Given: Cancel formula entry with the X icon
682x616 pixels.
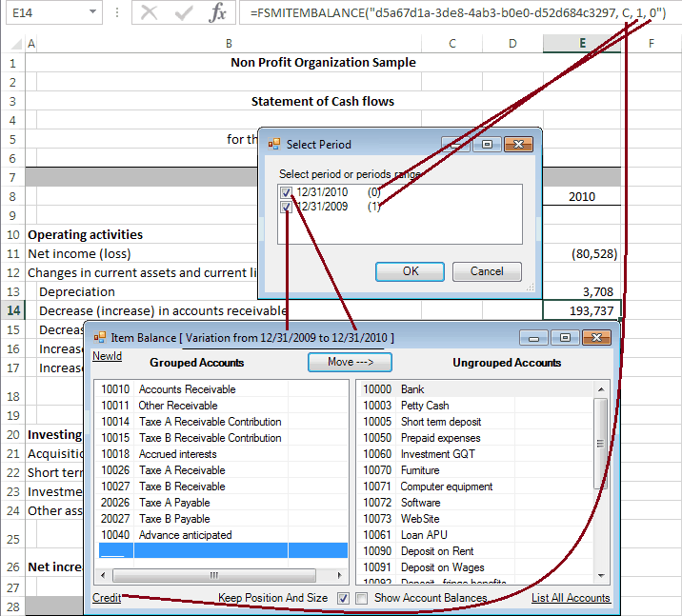Looking at the screenshot, I should [x=150, y=12].
